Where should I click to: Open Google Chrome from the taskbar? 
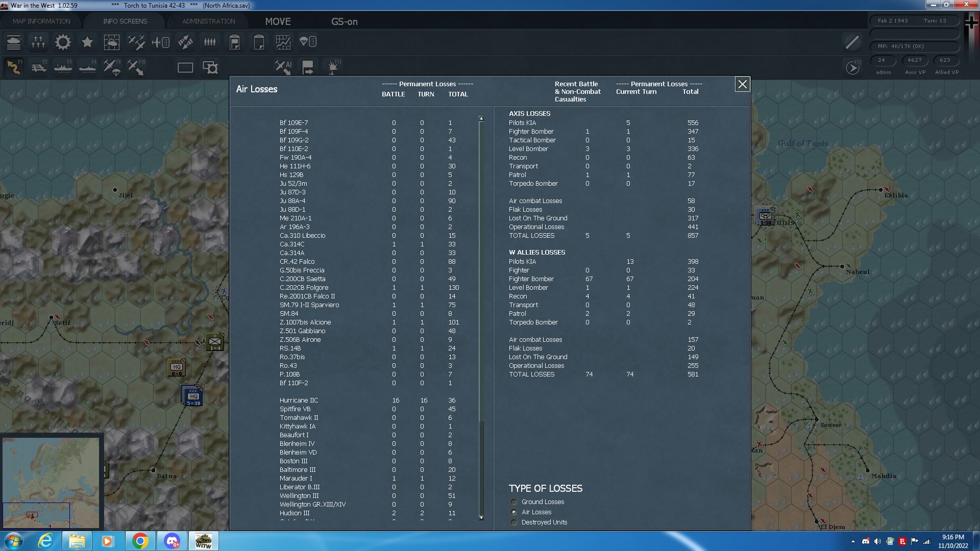click(141, 540)
